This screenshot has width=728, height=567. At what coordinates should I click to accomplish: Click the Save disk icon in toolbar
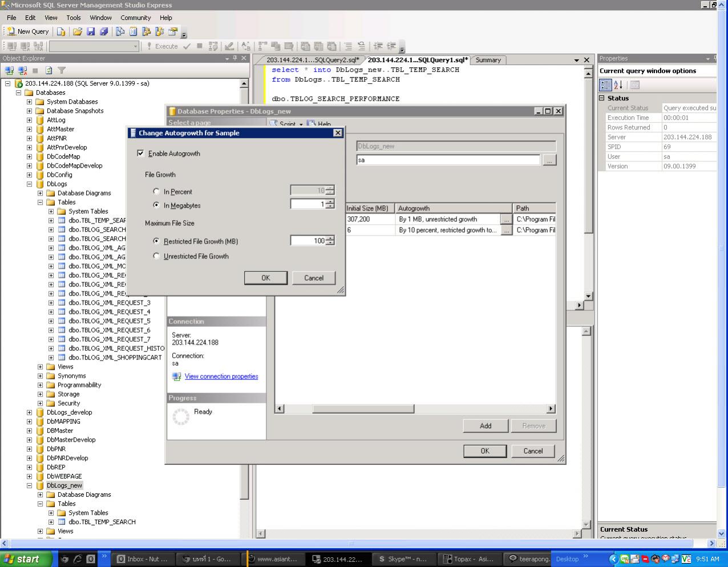(x=91, y=31)
